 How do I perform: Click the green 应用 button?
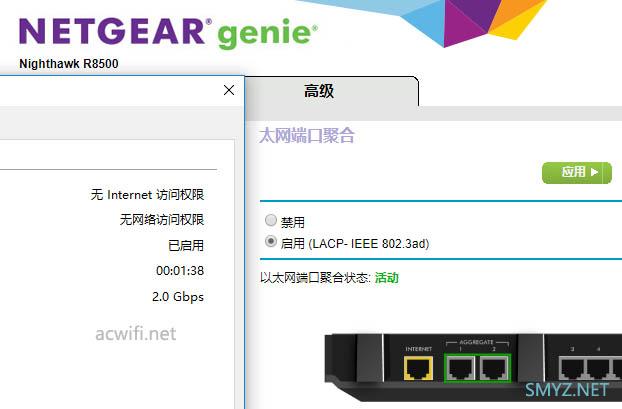pyautogui.click(x=577, y=173)
